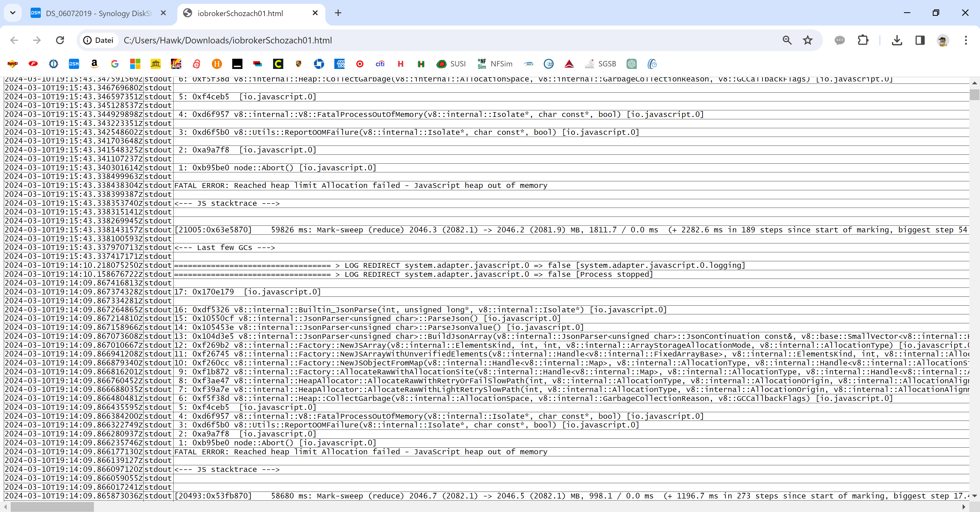Open the Chrome three-dot menu
Screen dimensions: 980x512
tap(966, 40)
